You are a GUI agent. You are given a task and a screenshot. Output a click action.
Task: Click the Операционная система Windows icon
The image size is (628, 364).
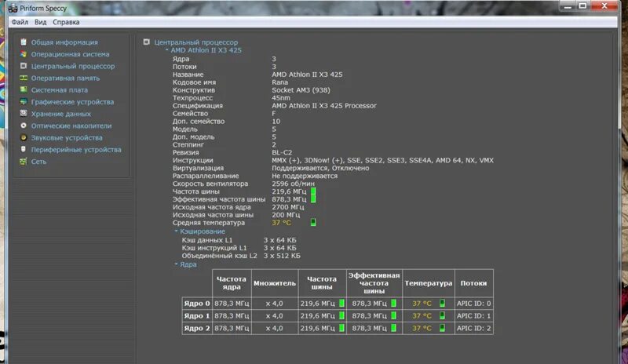click(x=24, y=53)
